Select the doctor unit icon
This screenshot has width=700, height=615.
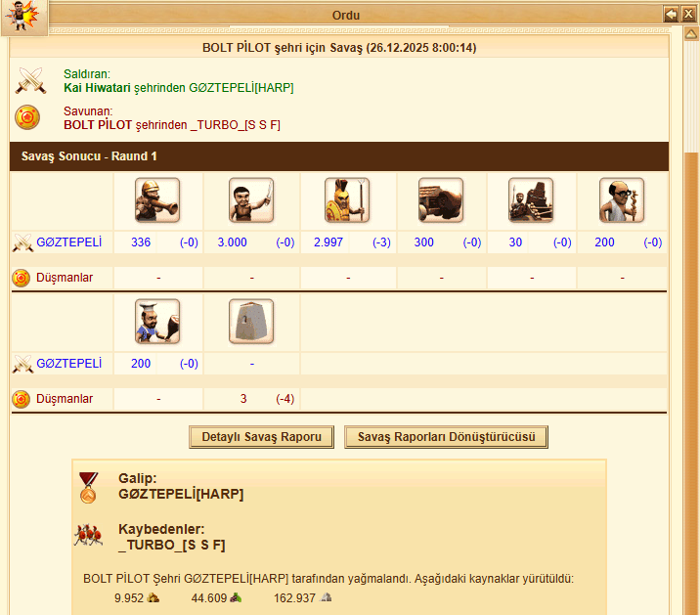(x=622, y=200)
